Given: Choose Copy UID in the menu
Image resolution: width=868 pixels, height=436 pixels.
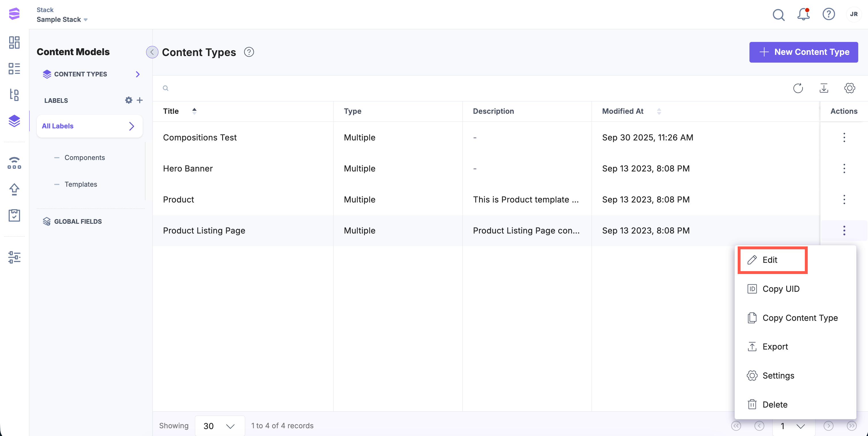Looking at the screenshot, I should coord(780,289).
